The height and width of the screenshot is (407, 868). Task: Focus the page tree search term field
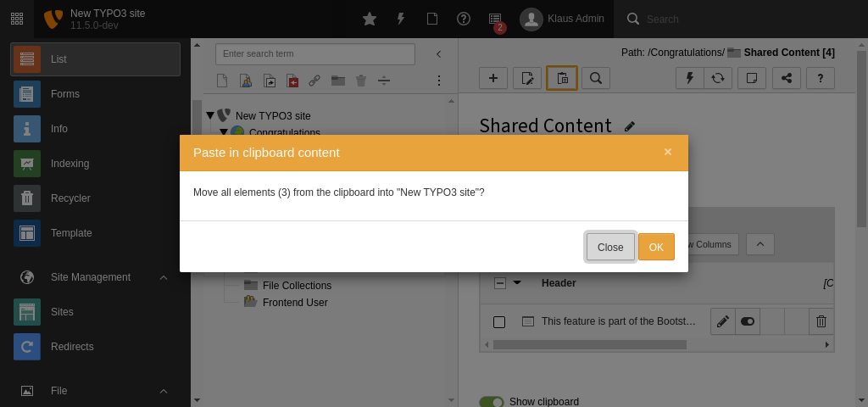click(x=315, y=53)
